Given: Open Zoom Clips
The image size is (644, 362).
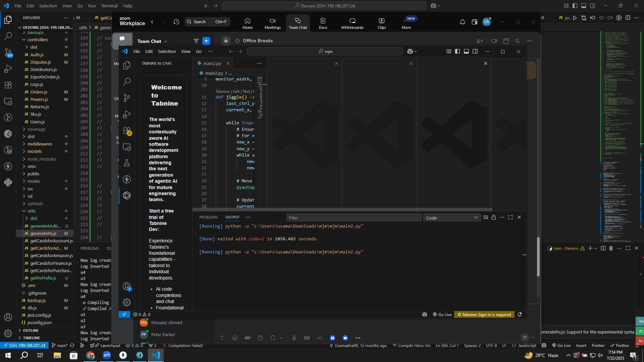Looking at the screenshot, I should [x=382, y=23].
